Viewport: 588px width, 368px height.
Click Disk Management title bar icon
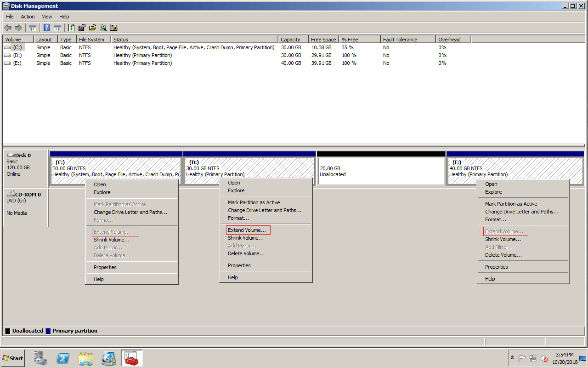click(x=6, y=6)
